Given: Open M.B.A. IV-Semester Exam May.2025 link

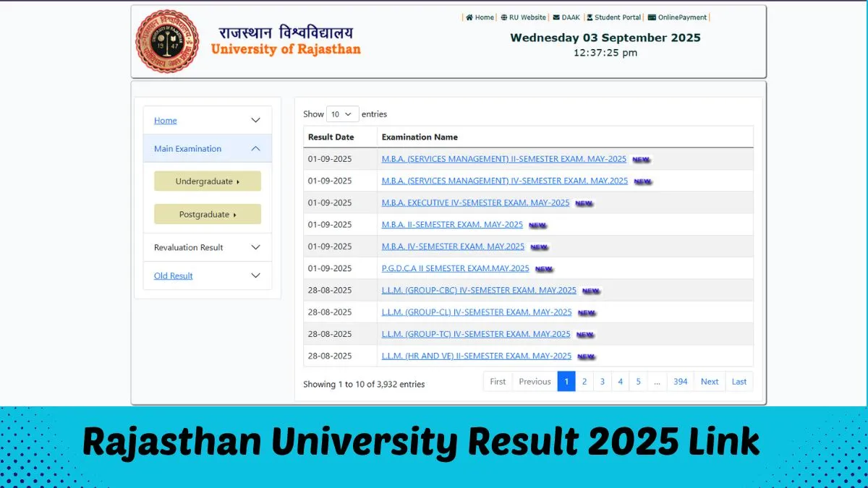Looking at the screenshot, I should pos(453,247).
